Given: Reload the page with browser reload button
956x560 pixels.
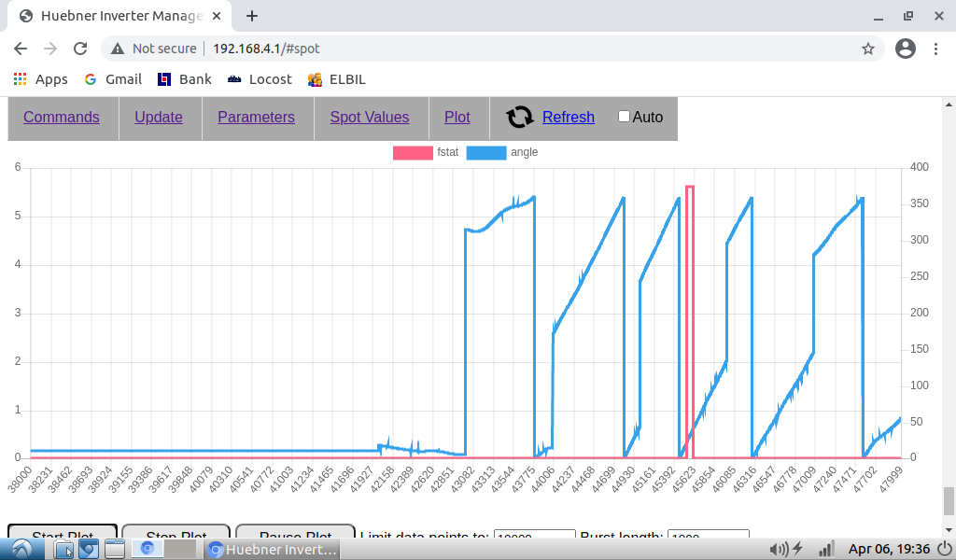Looking at the screenshot, I should 80,49.
